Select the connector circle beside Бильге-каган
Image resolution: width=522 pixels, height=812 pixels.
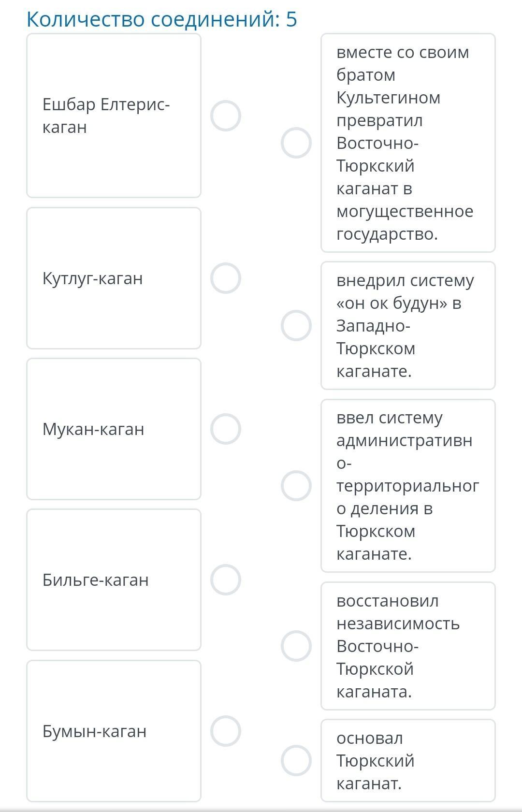[x=226, y=580]
